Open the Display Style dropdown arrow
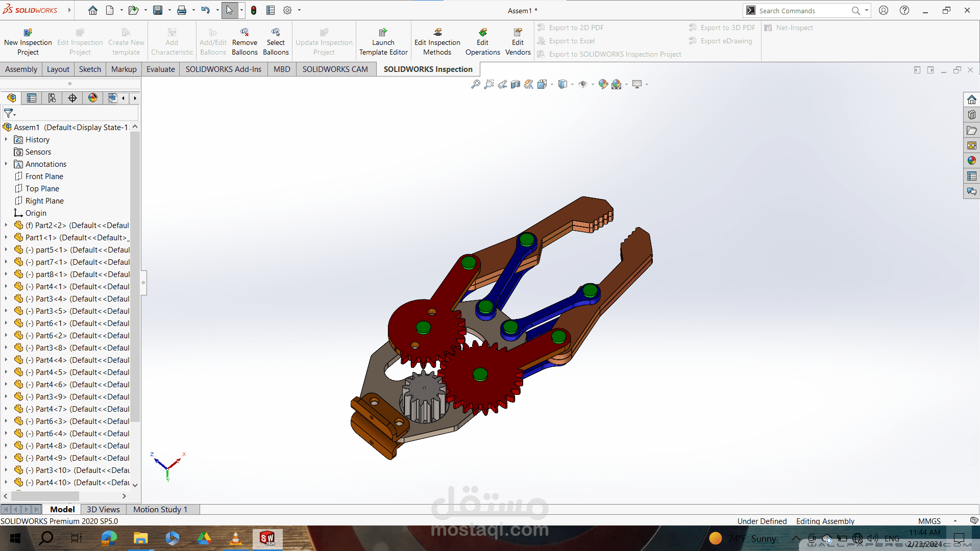The width and height of the screenshot is (980, 551). 572,85
